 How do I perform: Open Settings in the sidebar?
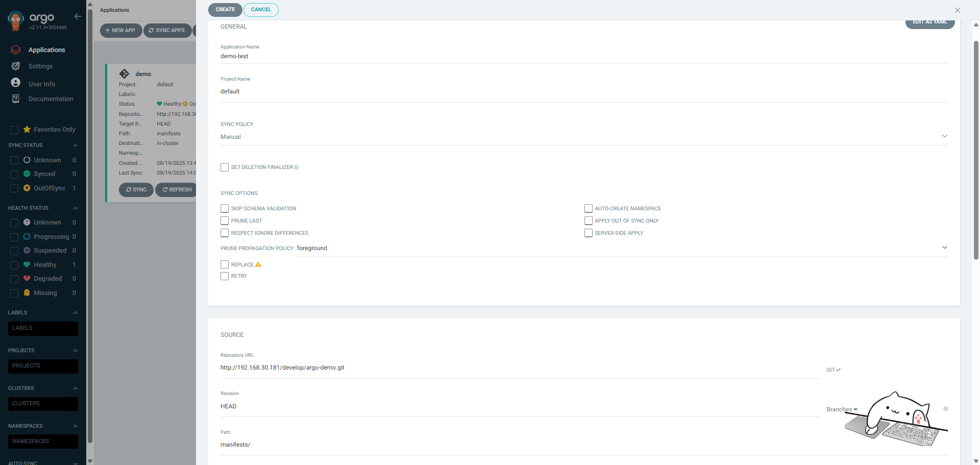point(41,66)
